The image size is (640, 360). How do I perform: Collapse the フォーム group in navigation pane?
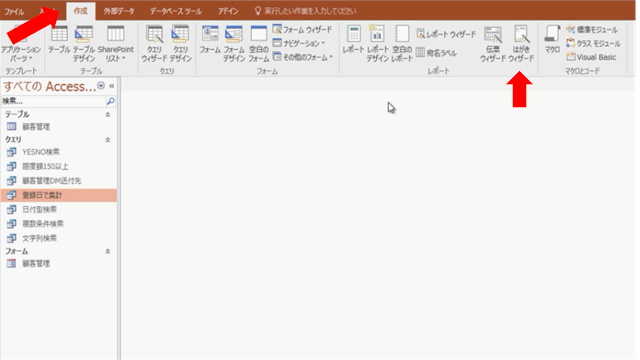click(x=108, y=251)
